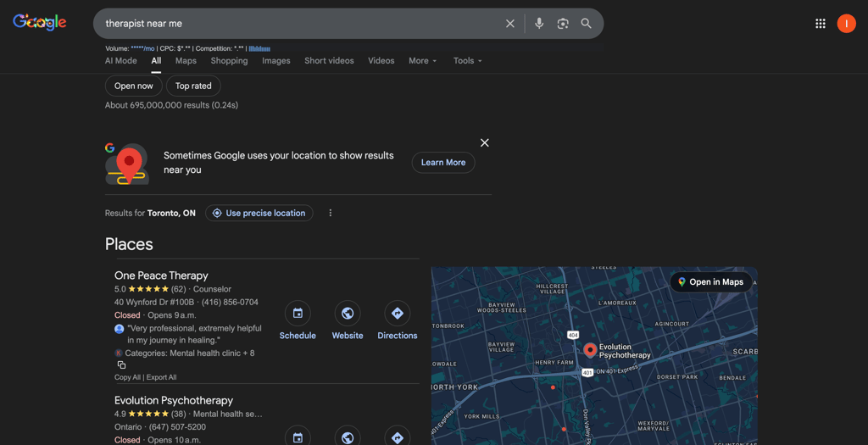Screen dimensions: 868x445
Task: Click the copy icon under Categories line
Action: coord(121,364)
